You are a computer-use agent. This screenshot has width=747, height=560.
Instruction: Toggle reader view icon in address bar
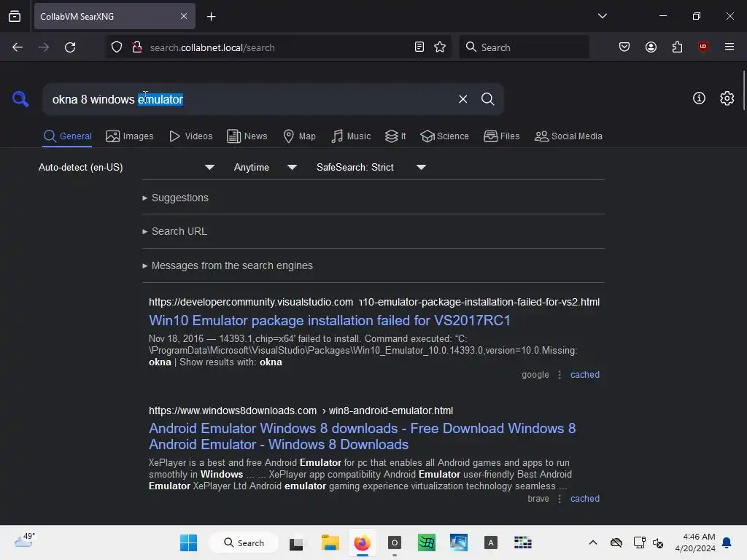tap(419, 47)
